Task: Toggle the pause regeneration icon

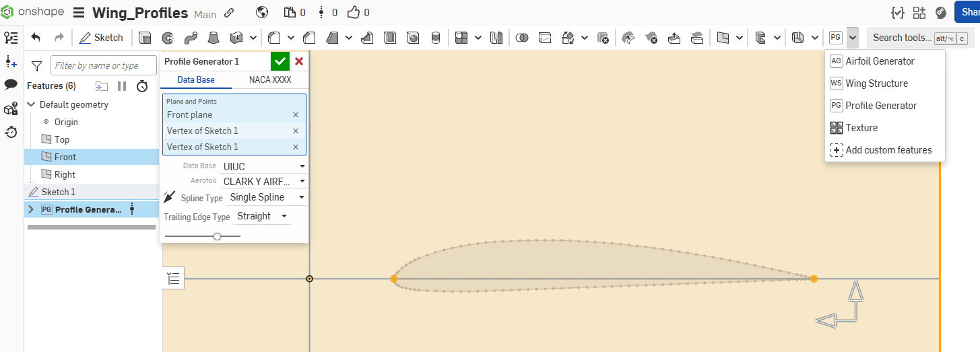Action: click(122, 85)
